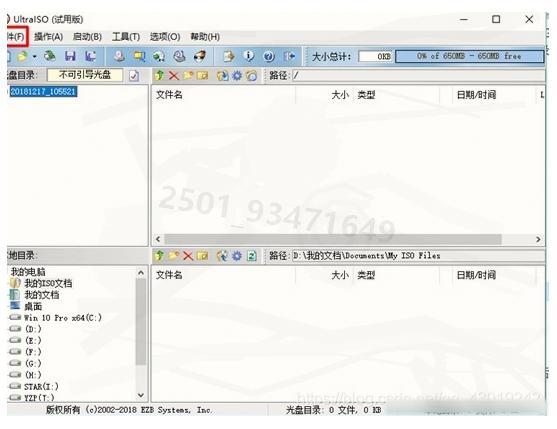Select 我的电脑 in local tree
557x429 pixels.
point(28,272)
